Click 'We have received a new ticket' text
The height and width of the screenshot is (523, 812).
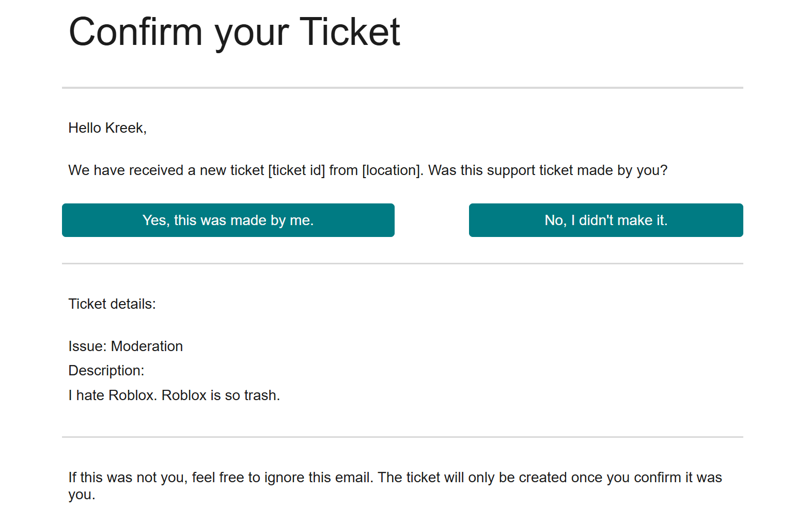[166, 170]
